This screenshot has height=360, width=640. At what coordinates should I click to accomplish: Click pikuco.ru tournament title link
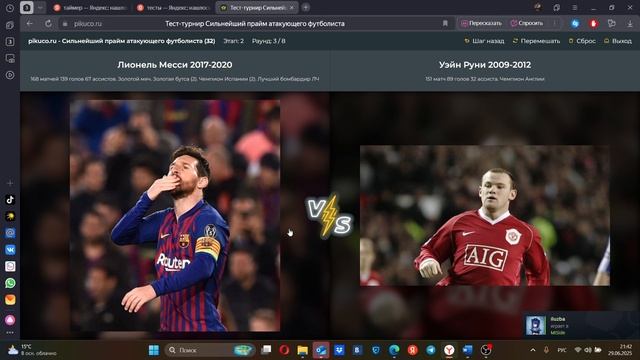pos(122,41)
